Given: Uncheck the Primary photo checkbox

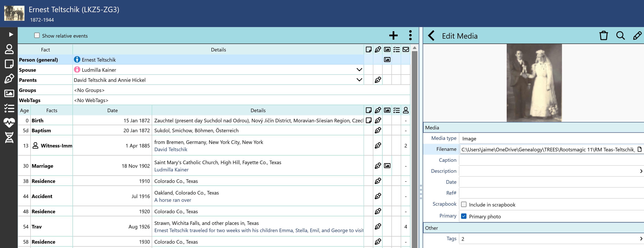Looking at the screenshot, I should (x=464, y=216).
